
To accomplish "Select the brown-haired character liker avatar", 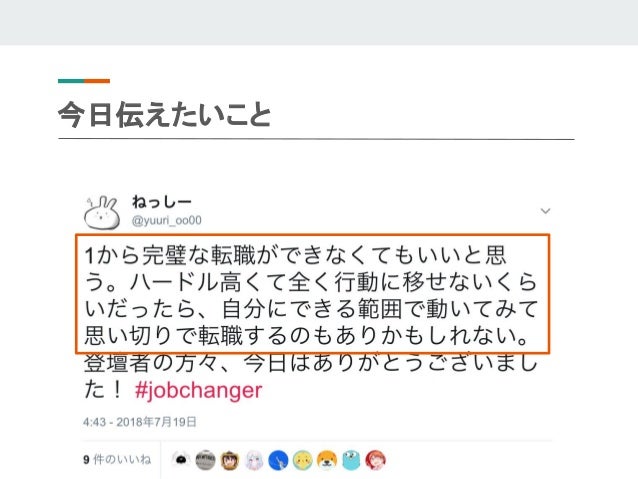I will [229, 460].
